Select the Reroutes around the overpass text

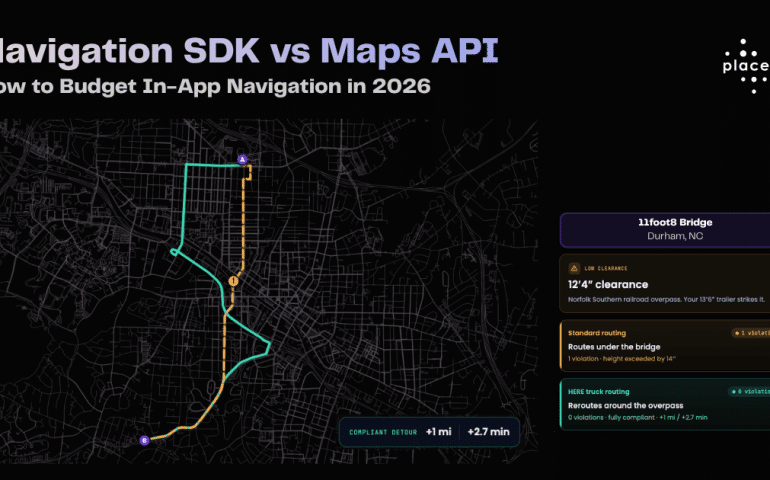click(x=626, y=406)
